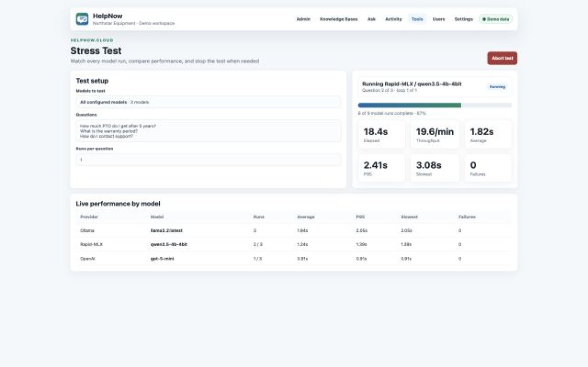Click the HelpNow logo icon

pyautogui.click(x=82, y=19)
